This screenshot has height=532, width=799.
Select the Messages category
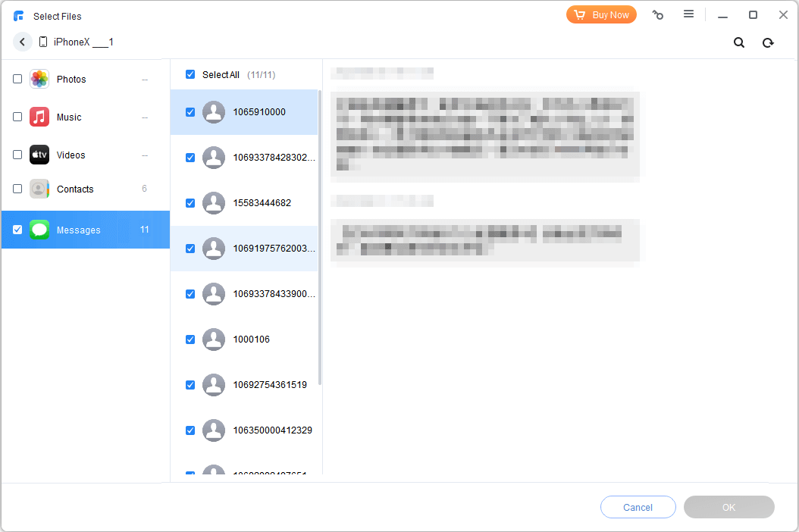tap(79, 230)
